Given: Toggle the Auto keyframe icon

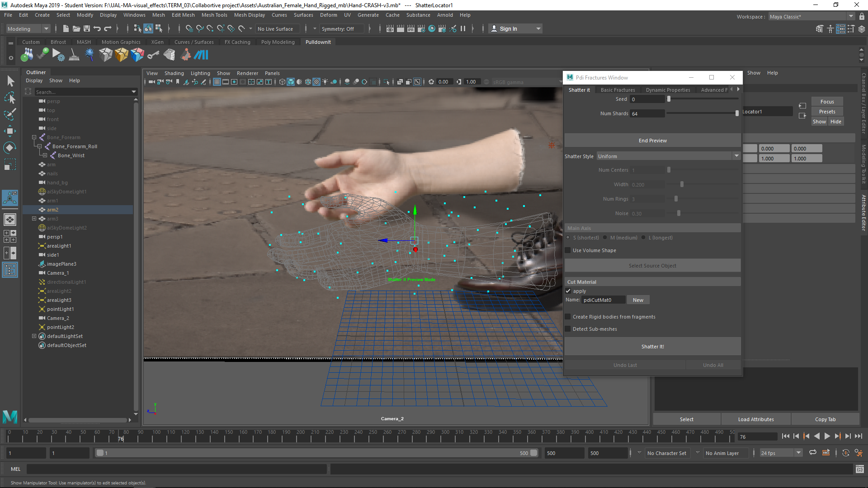Looking at the screenshot, I should (x=845, y=453).
